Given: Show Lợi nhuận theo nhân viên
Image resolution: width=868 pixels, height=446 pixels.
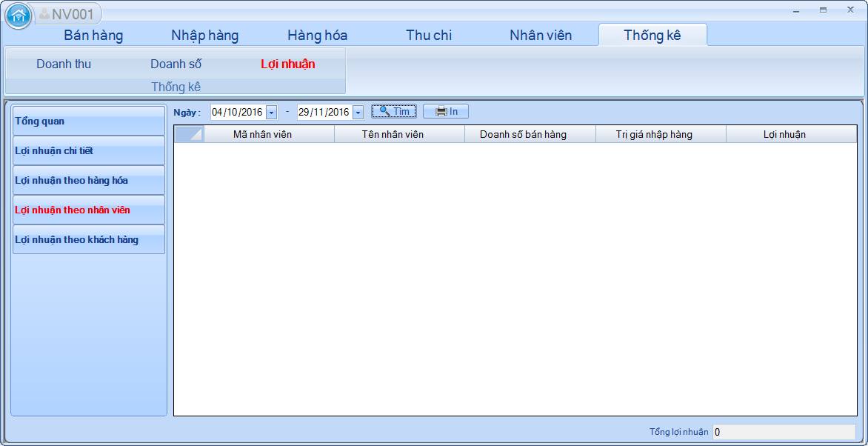Looking at the screenshot, I should point(89,210).
